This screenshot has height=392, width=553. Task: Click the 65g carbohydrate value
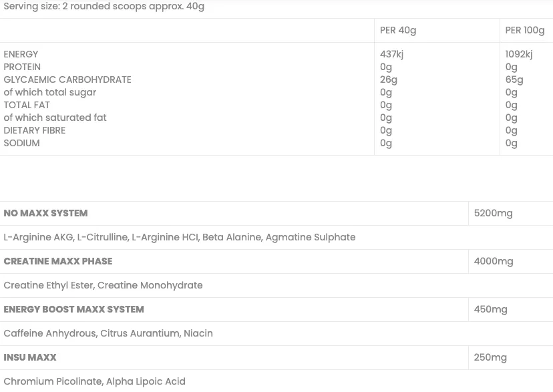(x=514, y=79)
